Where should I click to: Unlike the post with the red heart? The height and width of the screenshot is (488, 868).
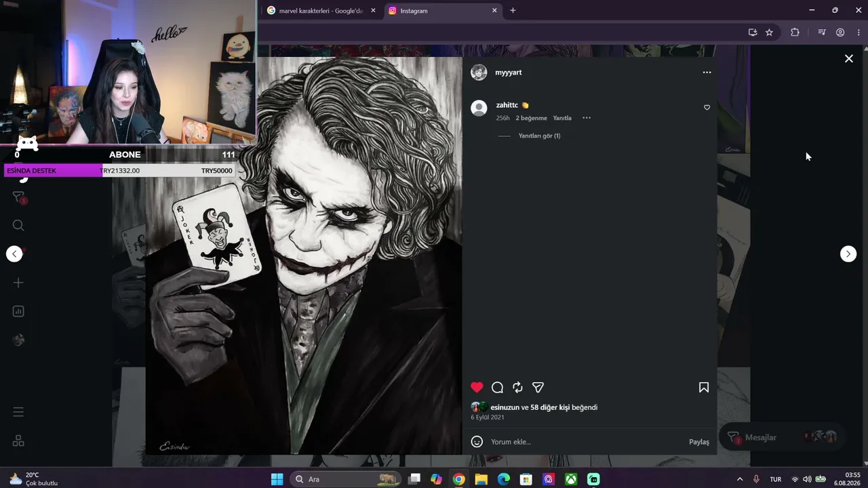point(477,388)
